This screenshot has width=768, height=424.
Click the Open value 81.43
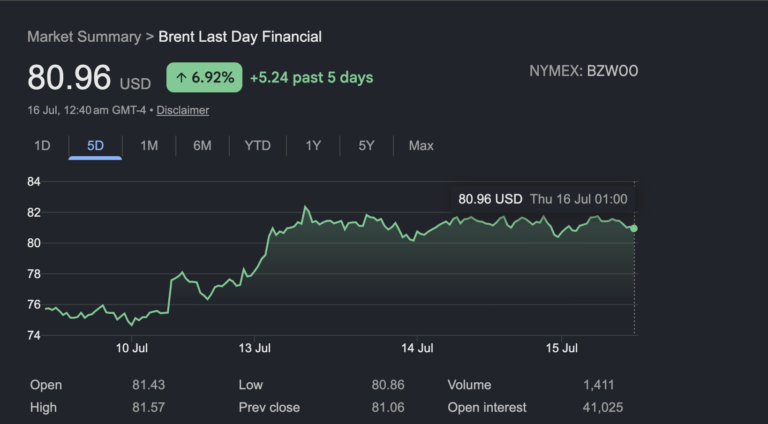click(148, 385)
